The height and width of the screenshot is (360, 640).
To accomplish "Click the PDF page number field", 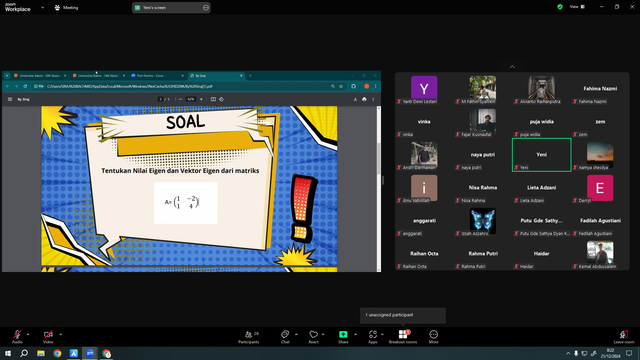I will [x=161, y=99].
